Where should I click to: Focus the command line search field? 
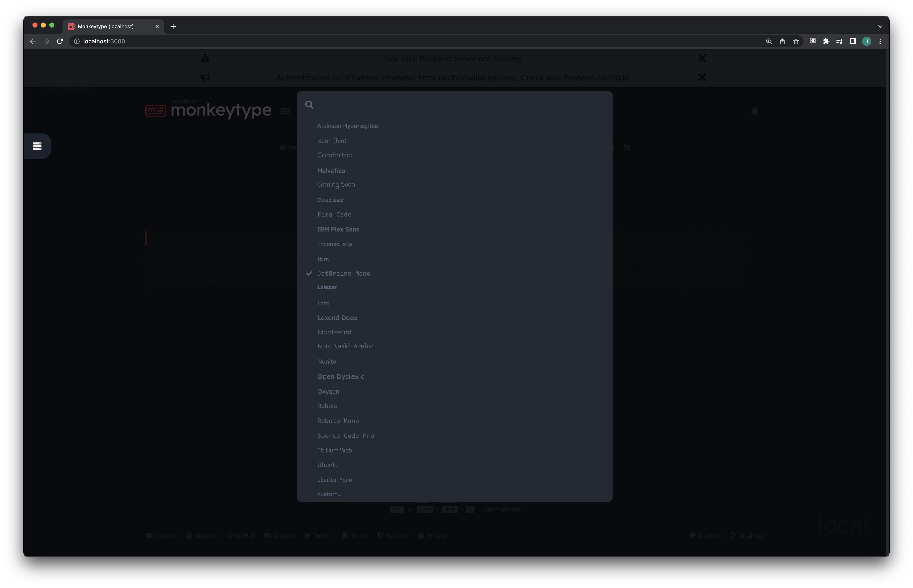click(462, 105)
